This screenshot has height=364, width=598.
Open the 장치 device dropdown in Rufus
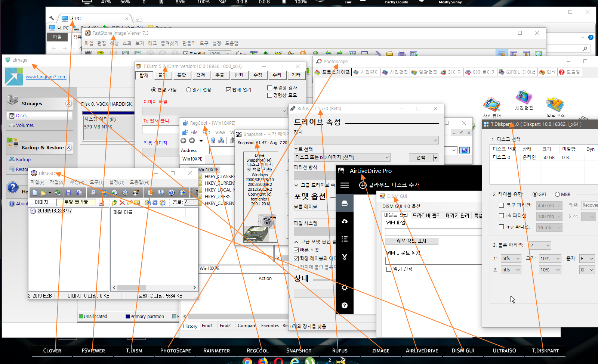click(x=366, y=140)
